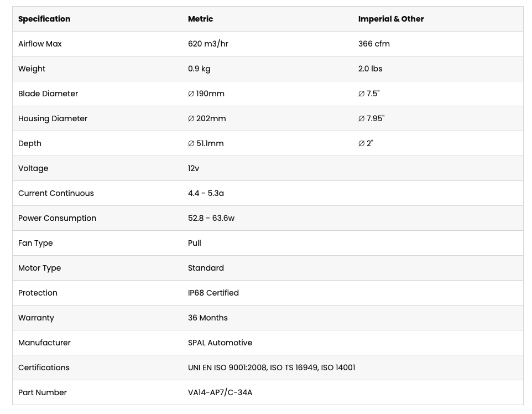This screenshot has height=414, width=532.
Task: Select the 36 Months warranty value
Action: pos(207,318)
